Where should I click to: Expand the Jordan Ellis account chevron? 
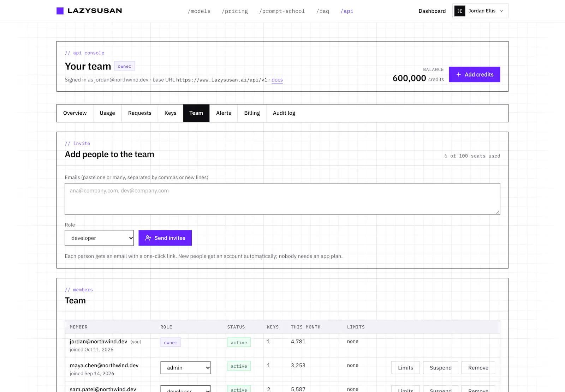[x=501, y=11]
